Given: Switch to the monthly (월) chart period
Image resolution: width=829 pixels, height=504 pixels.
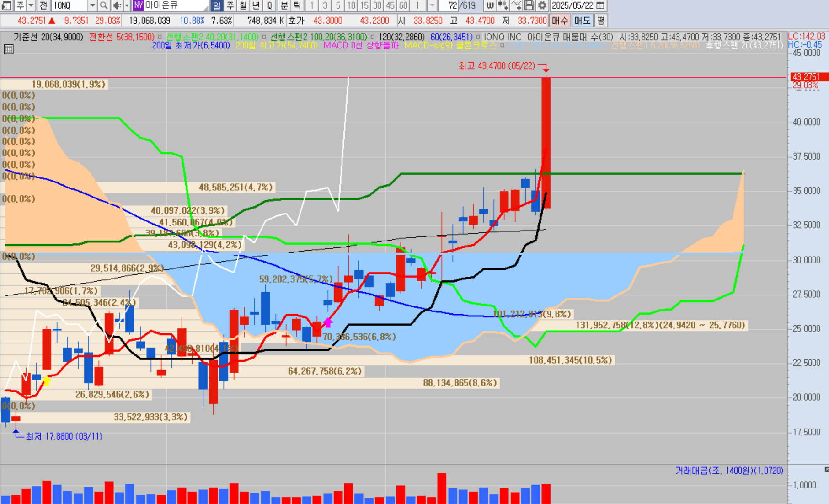Looking at the screenshot, I should tap(243, 5).
